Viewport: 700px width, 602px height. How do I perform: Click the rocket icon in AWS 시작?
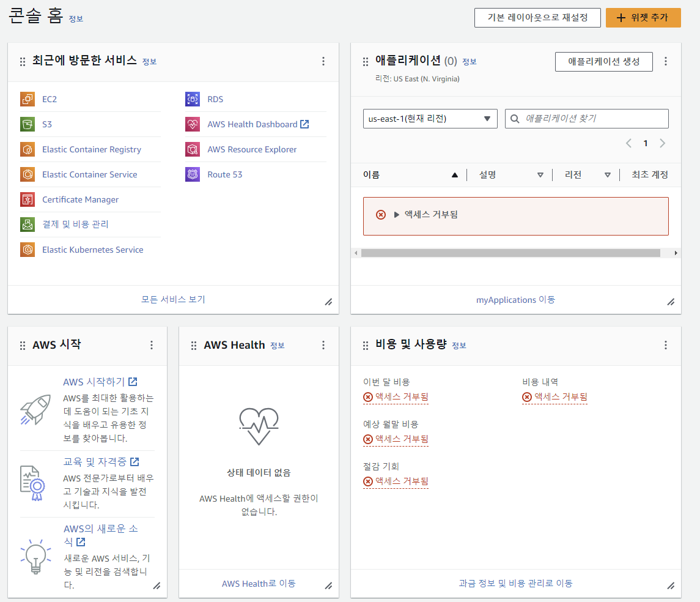(35, 409)
